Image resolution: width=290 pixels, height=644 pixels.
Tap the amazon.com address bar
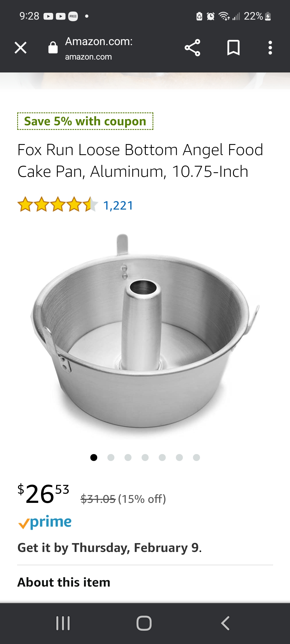coord(99,48)
